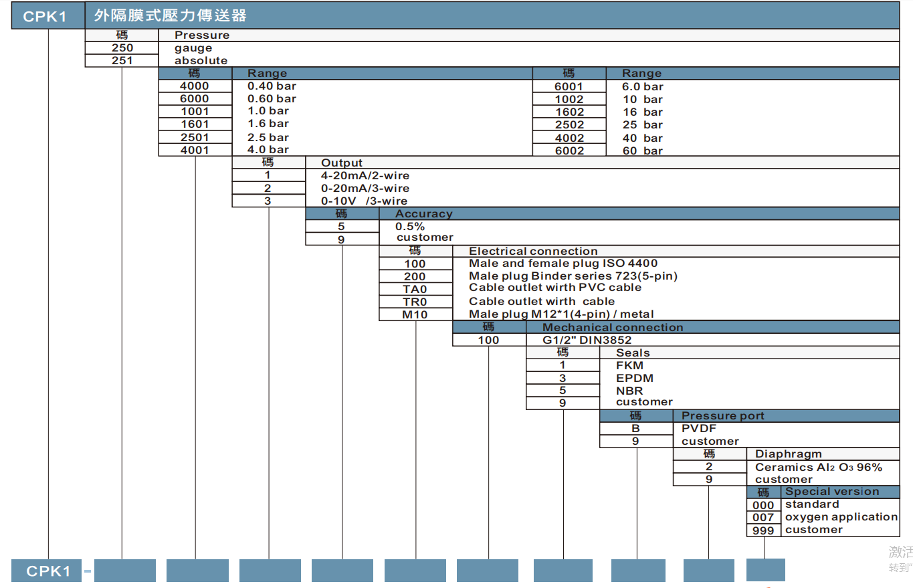Select Ceramics Al2 O3 96% diaphragm
Image resolution: width=913 pixels, height=588 pixels.
coord(819,467)
